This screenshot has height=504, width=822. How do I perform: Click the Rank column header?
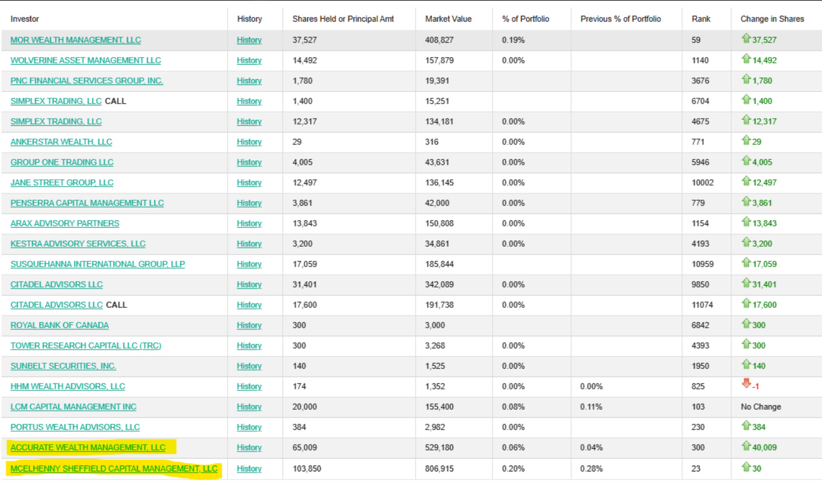701,19
